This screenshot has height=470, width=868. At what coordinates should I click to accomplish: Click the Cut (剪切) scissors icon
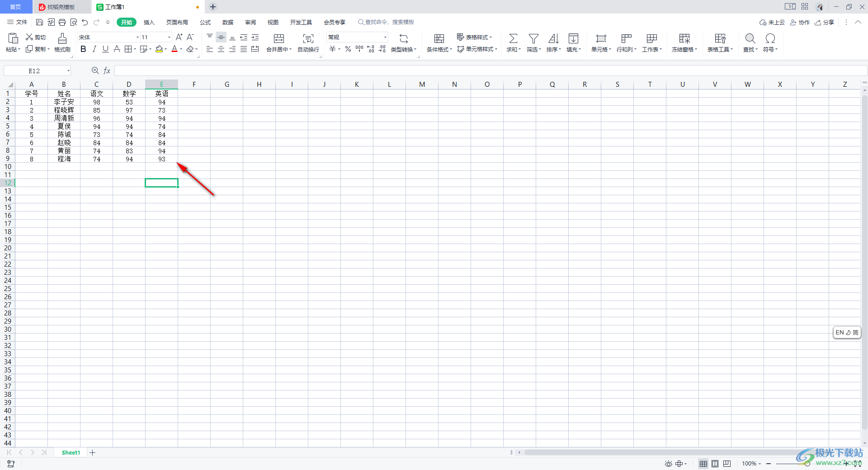[x=29, y=37]
